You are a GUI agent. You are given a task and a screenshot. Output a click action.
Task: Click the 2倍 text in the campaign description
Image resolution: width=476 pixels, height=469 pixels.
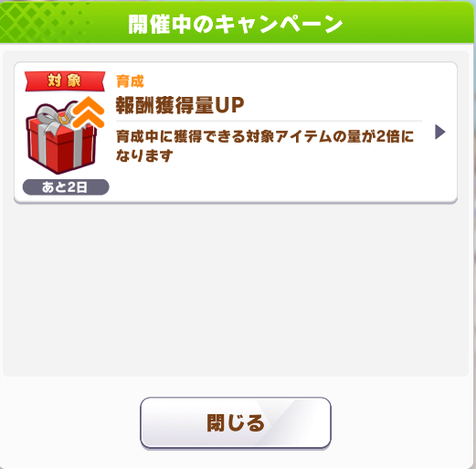(388, 136)
